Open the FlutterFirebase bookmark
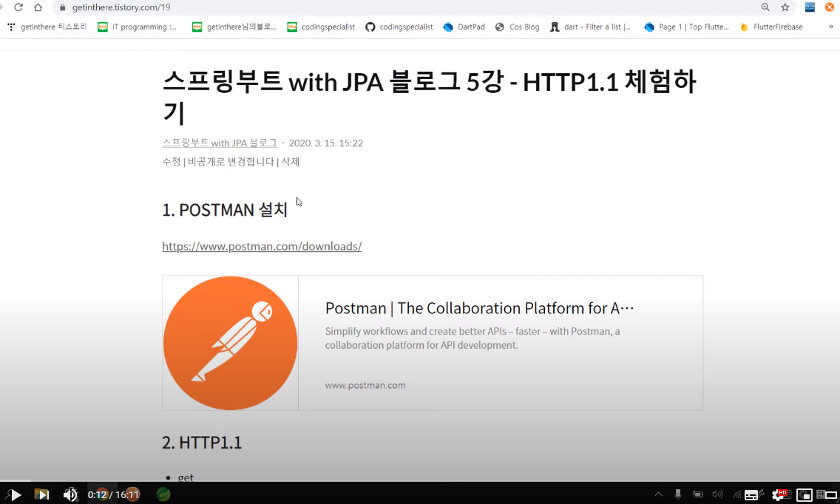The width and height of the screenshot is (840, 504). coord(771,27)
